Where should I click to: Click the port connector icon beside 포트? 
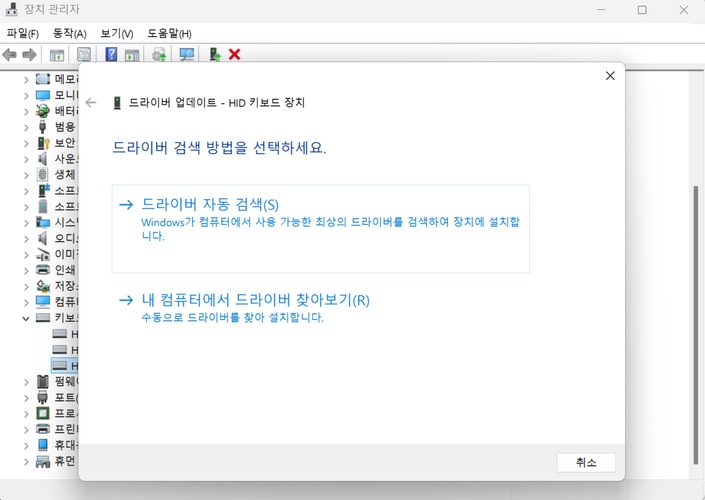(42, 397)
